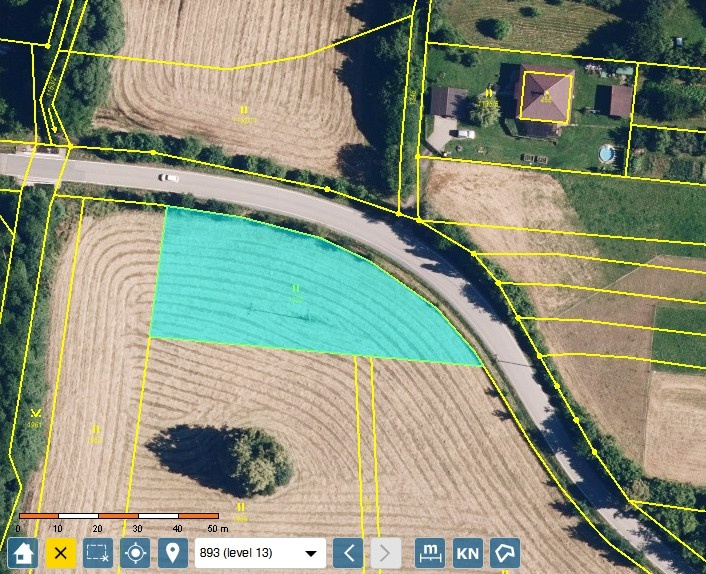Click the next view arrow button
706x574 pixels.
(x=386, y=552)
